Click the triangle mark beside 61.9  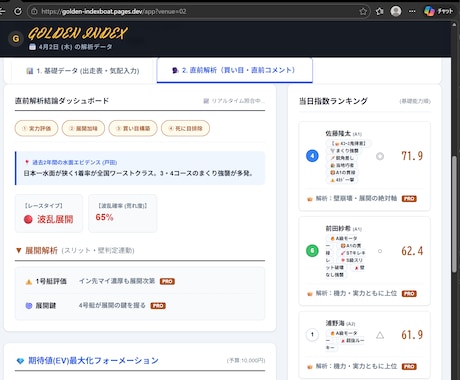tap(380, 335)
